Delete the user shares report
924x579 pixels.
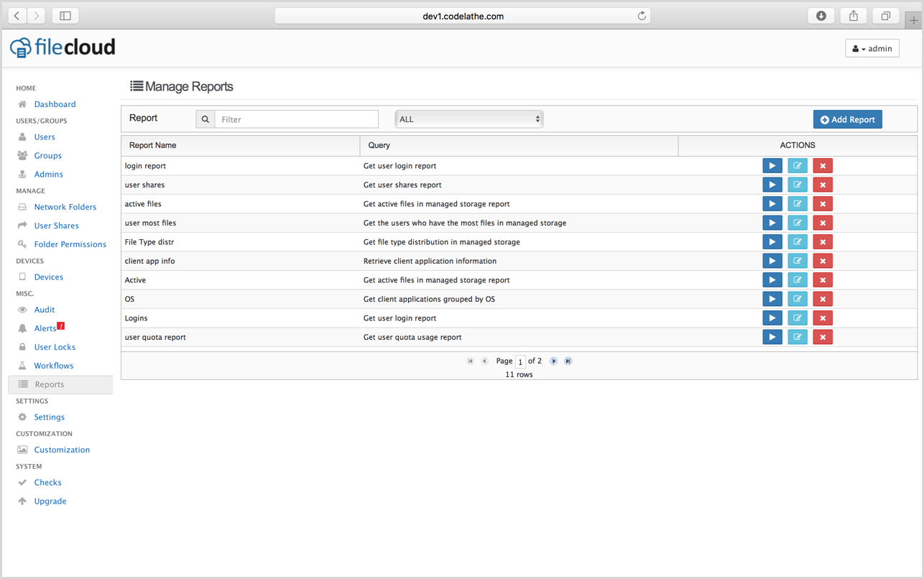pyautogui.click(x=823, y=185)
